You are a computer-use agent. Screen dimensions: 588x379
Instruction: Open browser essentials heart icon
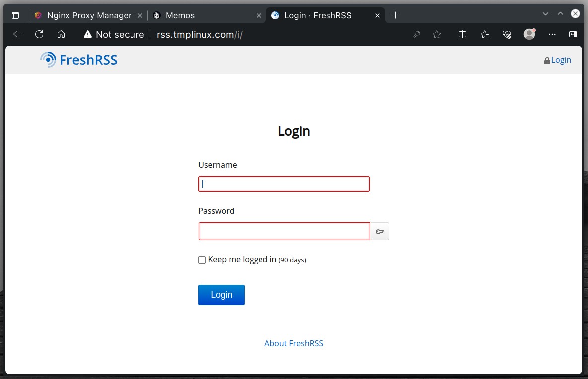coord(507,35)
